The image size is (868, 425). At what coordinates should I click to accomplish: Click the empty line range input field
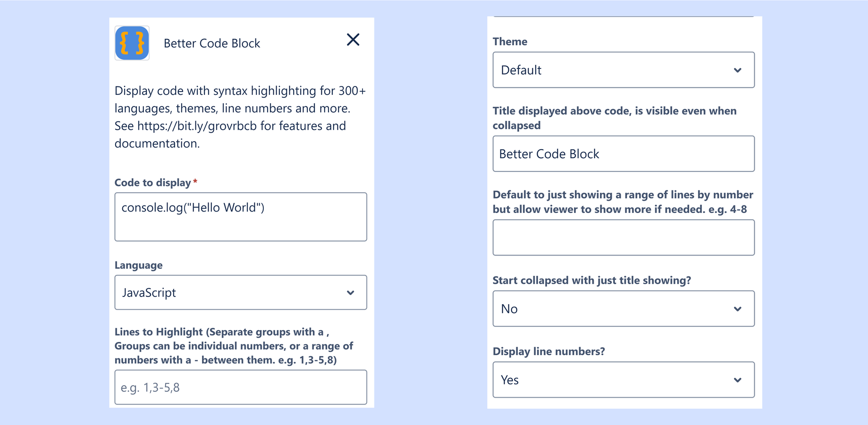pos(624,238)
